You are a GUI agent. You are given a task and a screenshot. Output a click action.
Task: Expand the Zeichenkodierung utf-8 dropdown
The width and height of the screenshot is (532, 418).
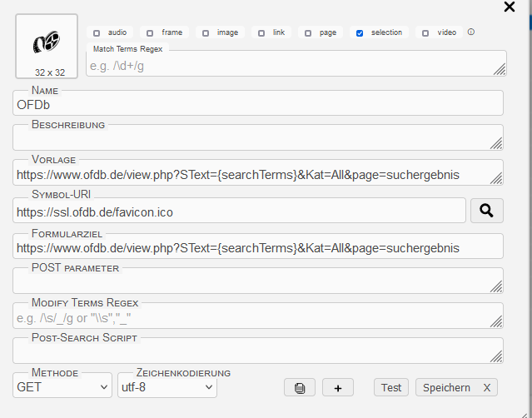(x=167, y=387)
